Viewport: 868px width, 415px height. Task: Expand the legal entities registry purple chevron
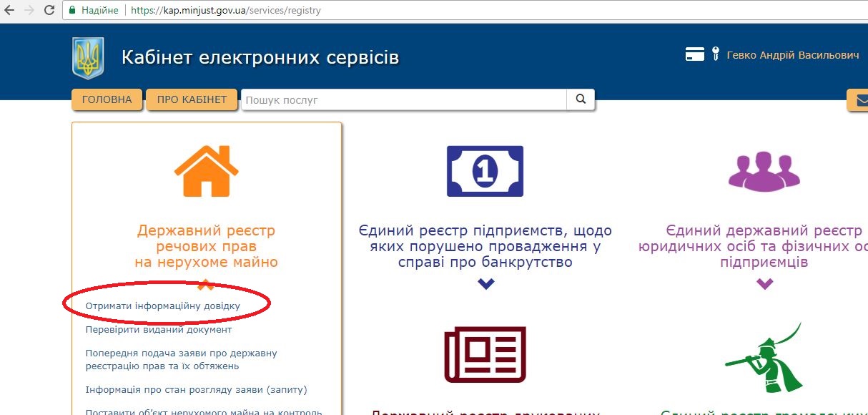764,284
